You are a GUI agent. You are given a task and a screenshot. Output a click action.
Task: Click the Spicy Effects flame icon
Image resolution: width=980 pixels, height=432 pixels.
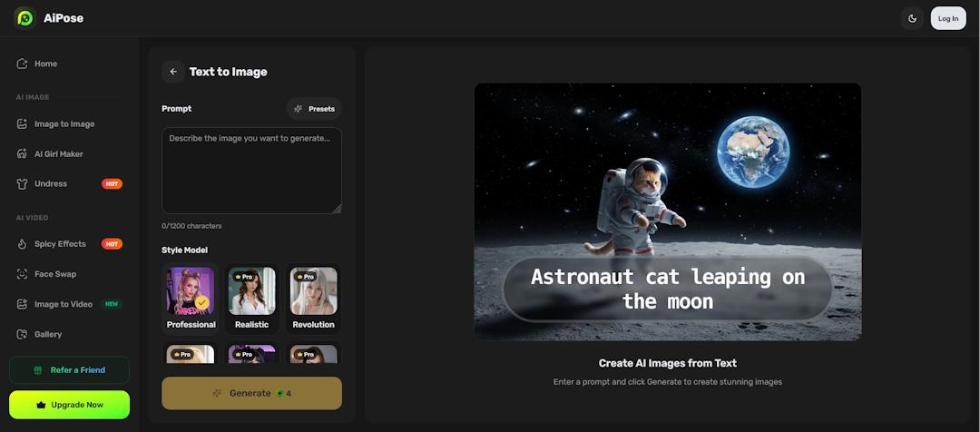(x=22, y=244)
